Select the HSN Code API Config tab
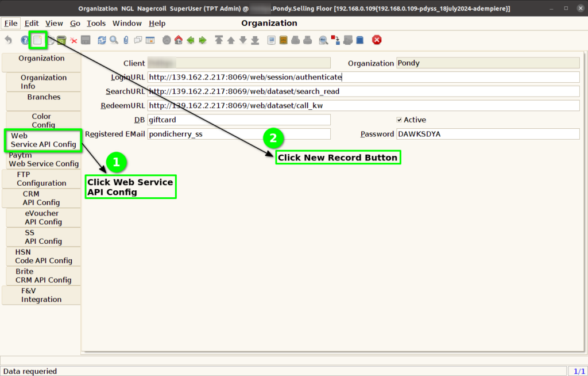 pyautogui.click(x=44, y=256)
